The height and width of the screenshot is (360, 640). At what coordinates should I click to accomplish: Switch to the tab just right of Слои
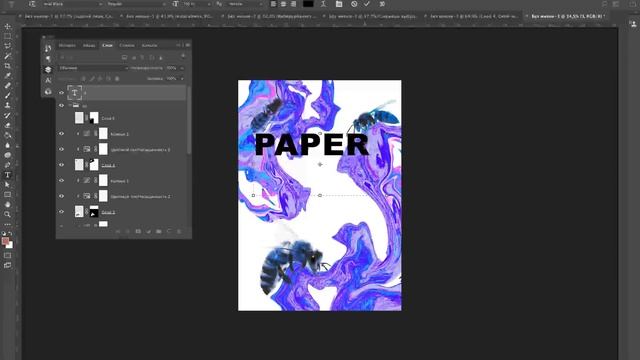coord(127,45)
